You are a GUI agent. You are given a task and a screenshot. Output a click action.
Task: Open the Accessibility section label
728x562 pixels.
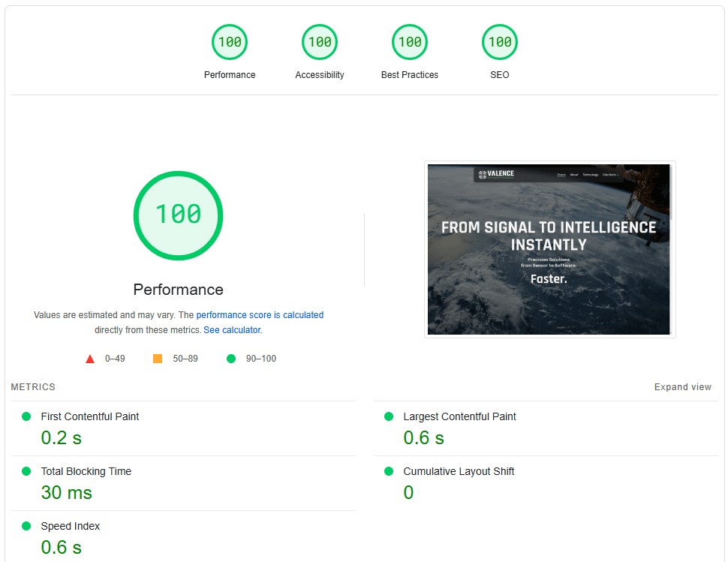[x=320, y=74]
